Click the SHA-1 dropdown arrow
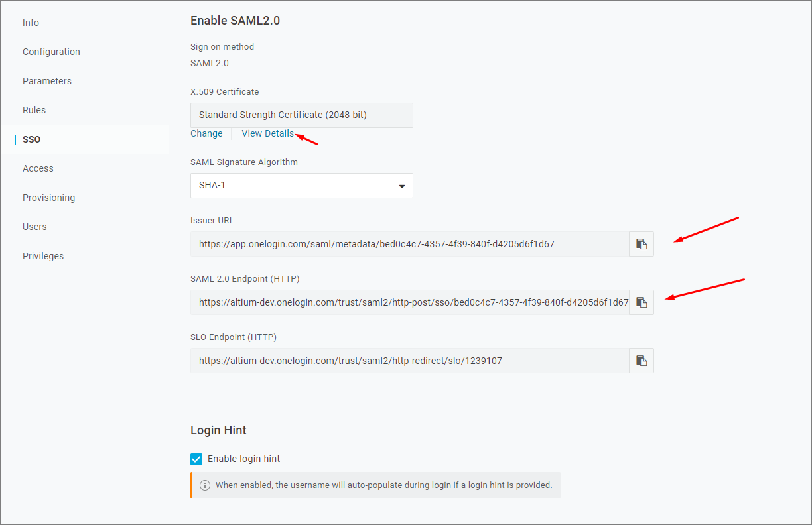The height and width of the screenshot is (525, 812). [401, 186]
